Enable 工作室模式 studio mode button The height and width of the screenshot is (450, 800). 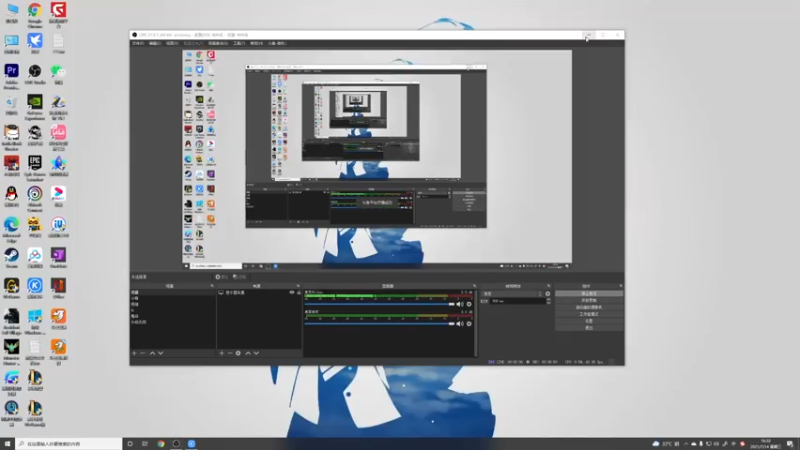coord(589,314)
